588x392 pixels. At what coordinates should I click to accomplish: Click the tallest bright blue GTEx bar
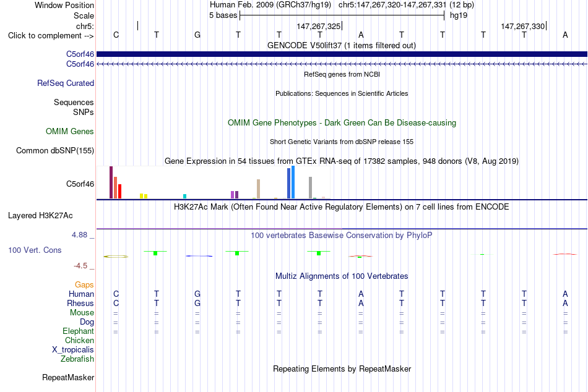click(x=293, y=182)
